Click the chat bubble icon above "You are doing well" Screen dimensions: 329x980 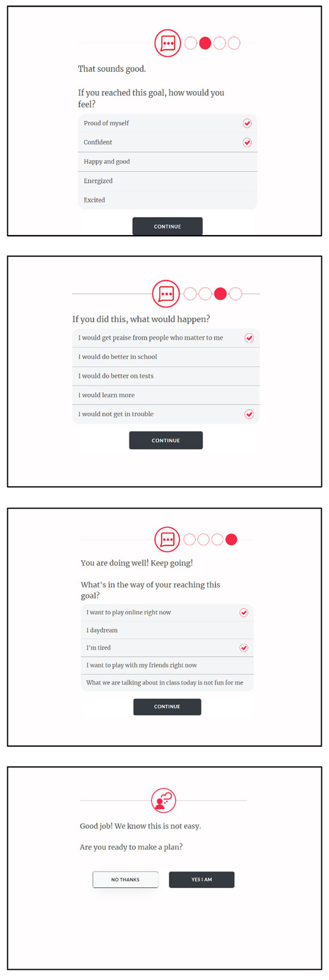pos(167,540)
